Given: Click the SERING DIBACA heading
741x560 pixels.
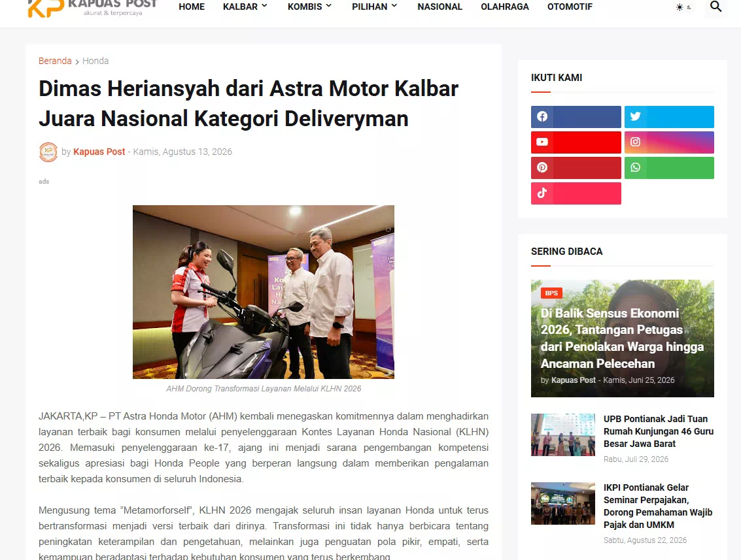Looking at the screenshot, I should coord(566,251).
